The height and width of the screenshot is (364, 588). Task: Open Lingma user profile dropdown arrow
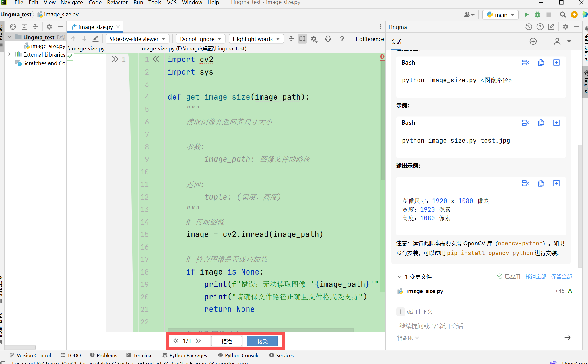(x=569, y=42)
